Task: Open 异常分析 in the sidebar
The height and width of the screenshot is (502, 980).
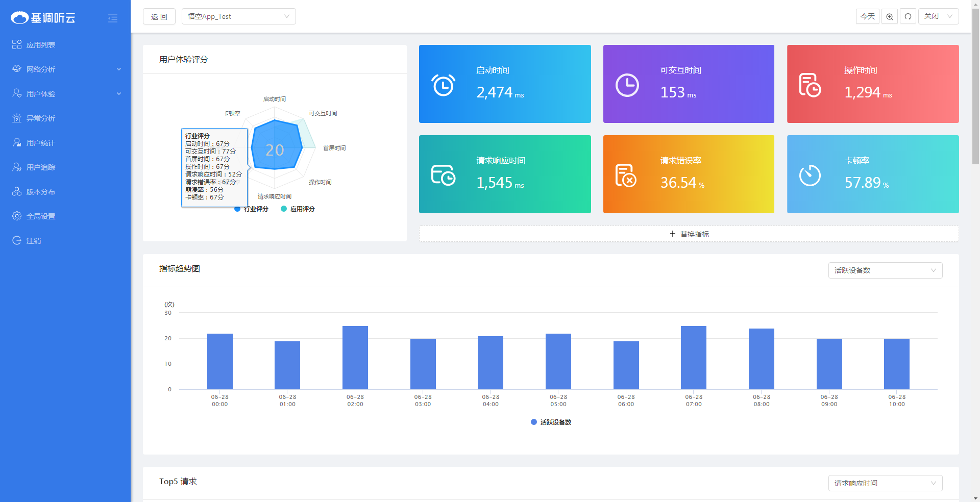Action: (x=41, y=118)
